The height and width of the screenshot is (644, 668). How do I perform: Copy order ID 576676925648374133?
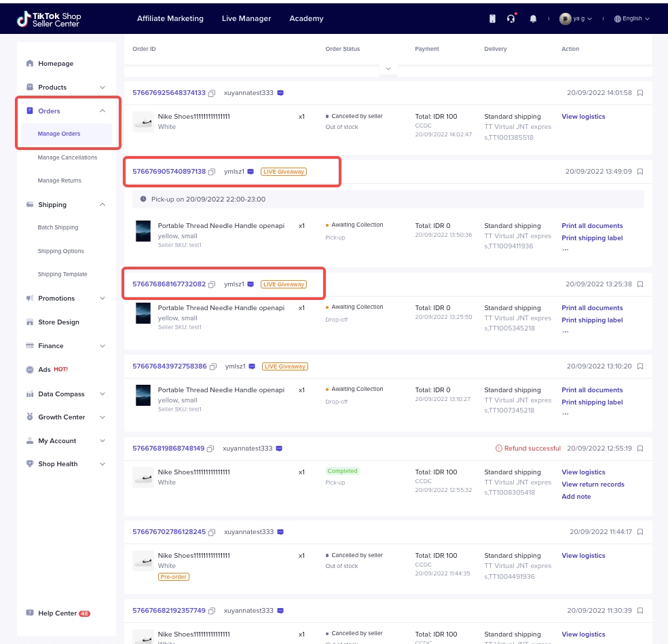click(212, 93)
